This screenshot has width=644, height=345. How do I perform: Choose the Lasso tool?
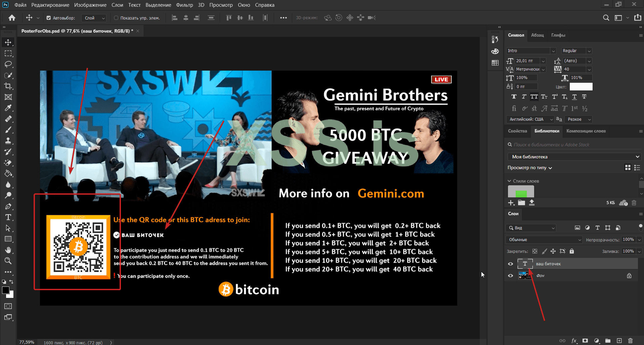coord(8,64)
